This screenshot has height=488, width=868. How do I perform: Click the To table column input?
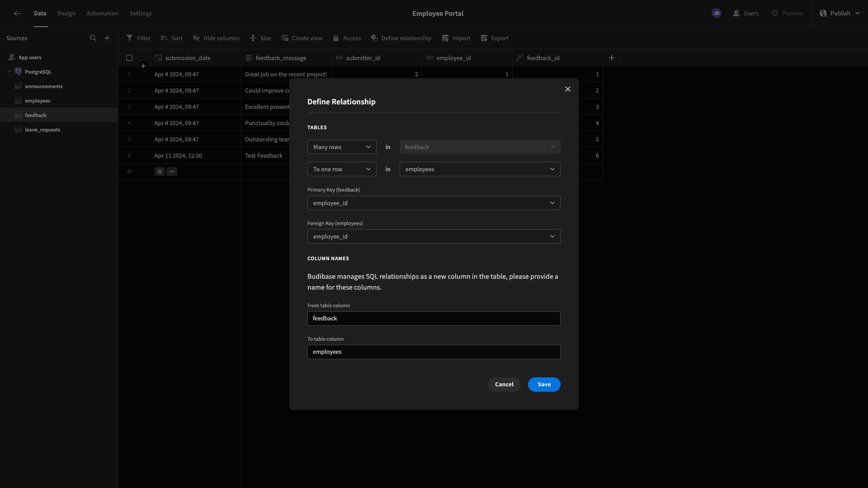(x=434, y=352)
